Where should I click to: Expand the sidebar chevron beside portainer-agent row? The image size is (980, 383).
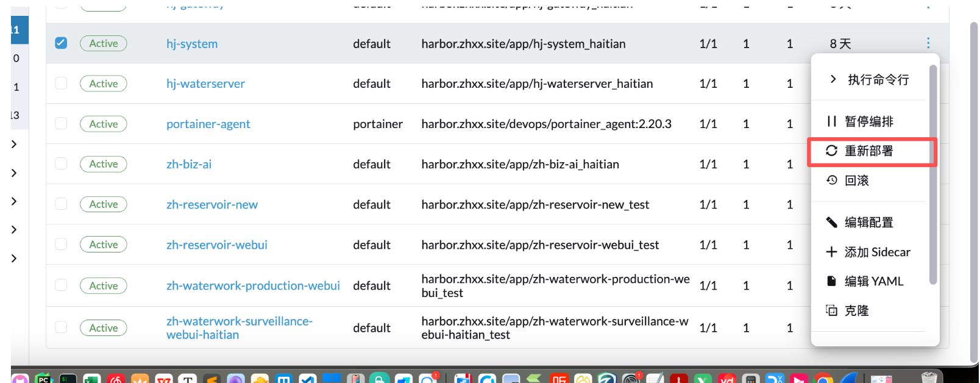[14, 145]
